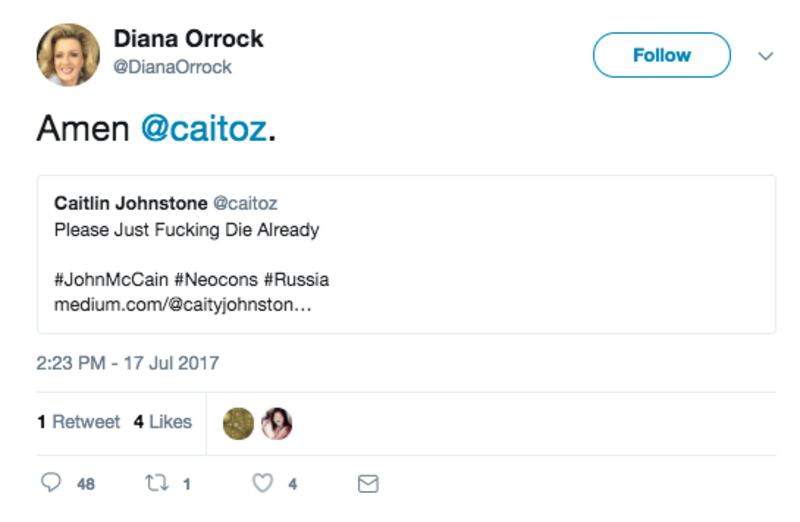
Task: View the 4 Likes list
Action: point(162,422)
